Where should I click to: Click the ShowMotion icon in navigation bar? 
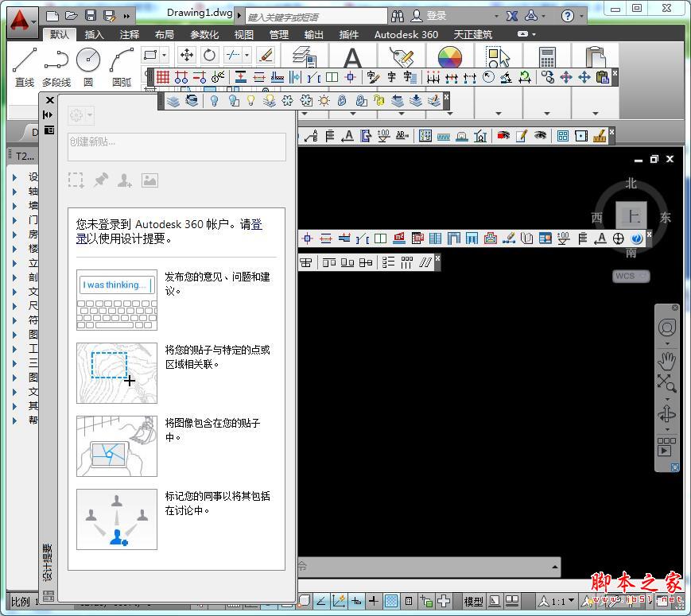(x=666, y=447)
